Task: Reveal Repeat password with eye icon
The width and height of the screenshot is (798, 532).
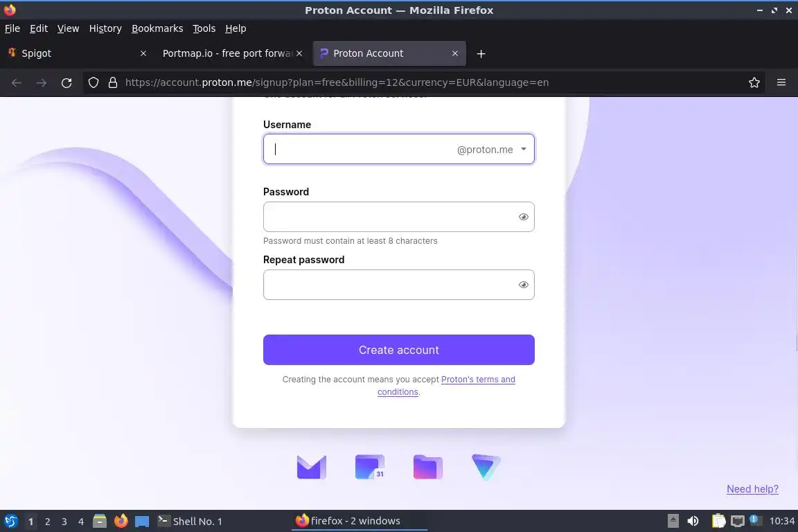Action: (x=523, y=285)
